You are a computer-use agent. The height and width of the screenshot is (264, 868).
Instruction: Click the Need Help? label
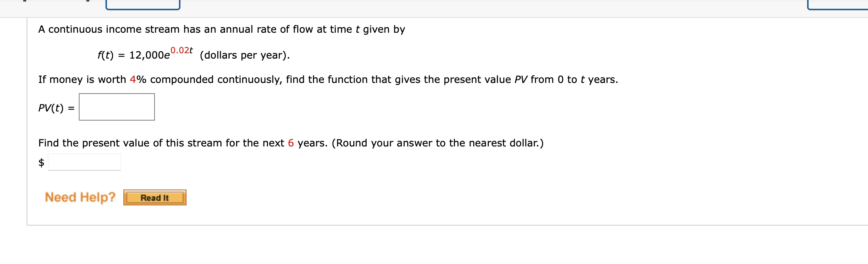[79, 197]
